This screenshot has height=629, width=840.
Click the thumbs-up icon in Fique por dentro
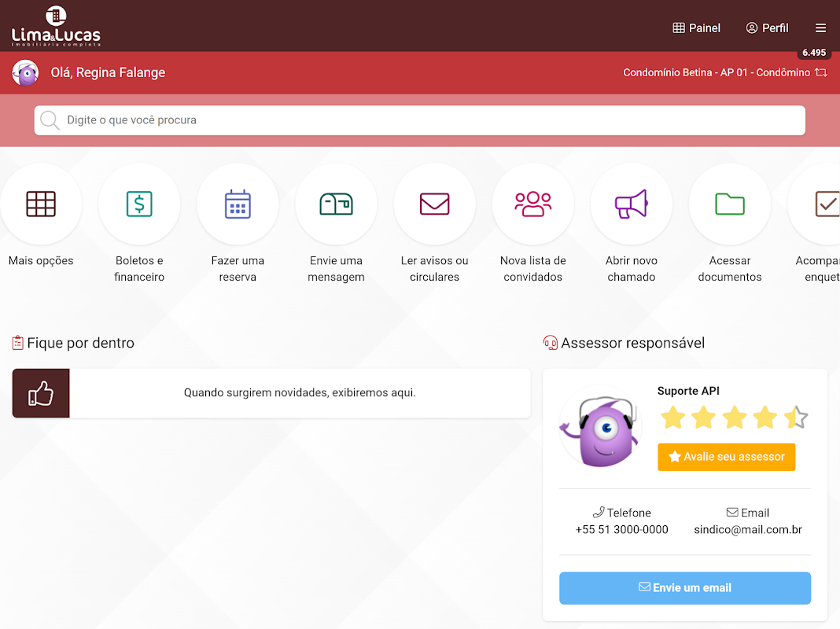[41, 393]
